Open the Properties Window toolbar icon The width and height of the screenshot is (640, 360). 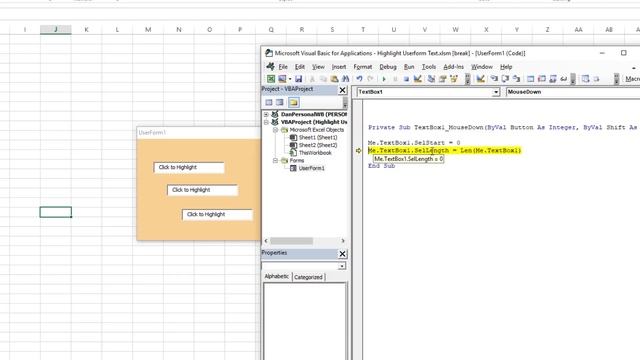click(442, 79)
